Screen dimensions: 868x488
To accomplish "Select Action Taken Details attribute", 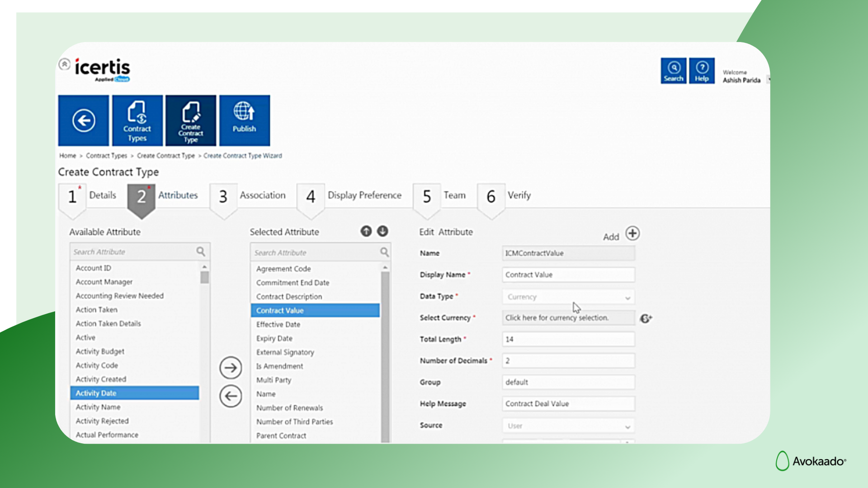I will point(135,324).
